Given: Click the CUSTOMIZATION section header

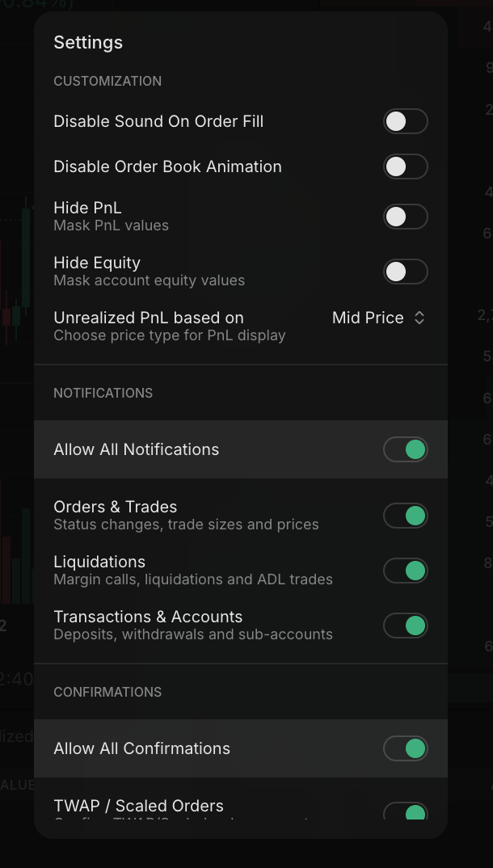Looking at the screenshot, I should point(107,81).
